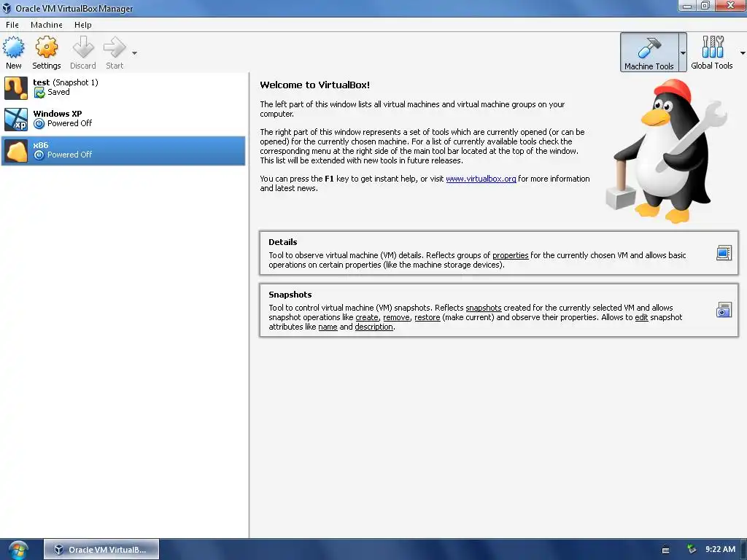Click the penguin mascot image
The image size is (747, 560).
[666, 151]
